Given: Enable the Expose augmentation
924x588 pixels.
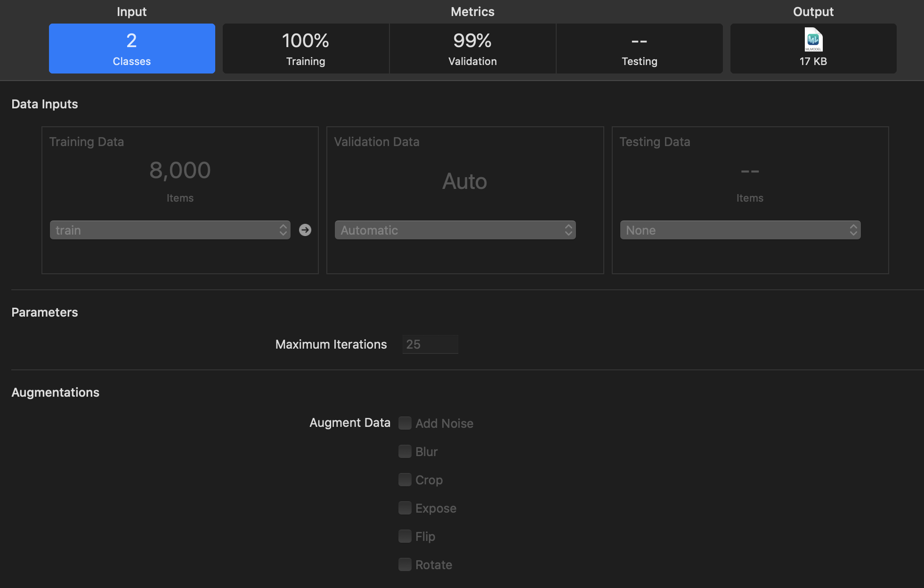Looking at the screenshot, I should [x=405, y=508].
